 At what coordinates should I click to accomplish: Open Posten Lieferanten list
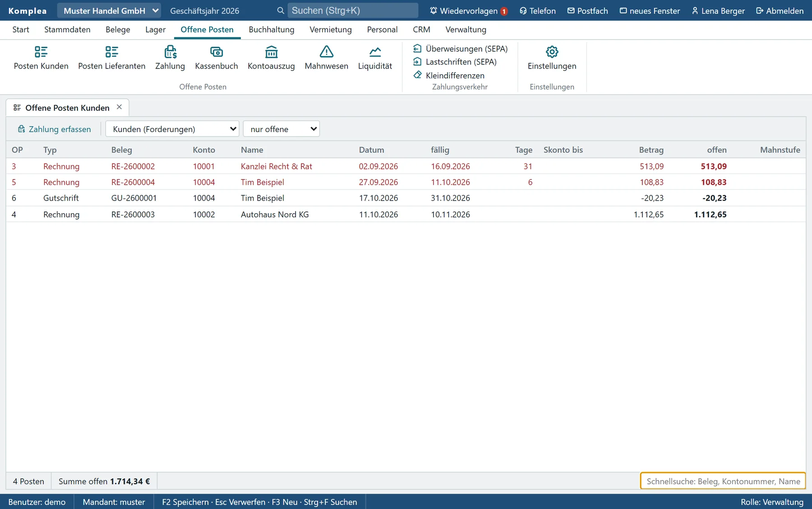(112, 58)
